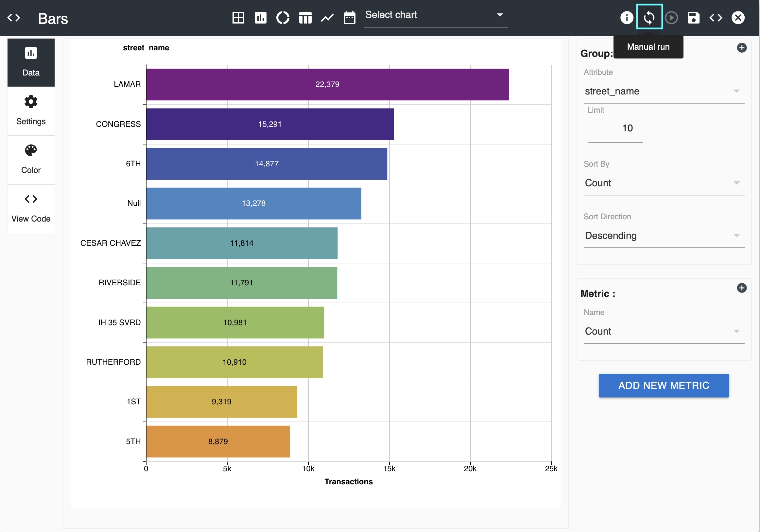Pick the line chart type icon
Viewport: 760px width, 532px height.
(x=327, y=18)
